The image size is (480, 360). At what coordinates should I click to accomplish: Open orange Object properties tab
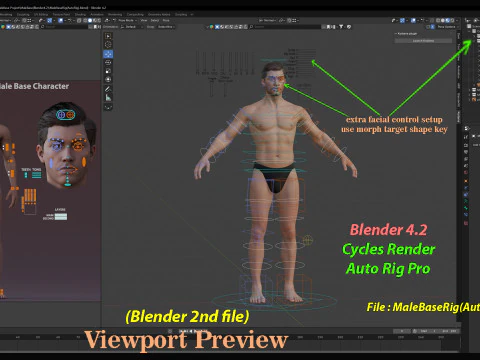tap(466, 181)
